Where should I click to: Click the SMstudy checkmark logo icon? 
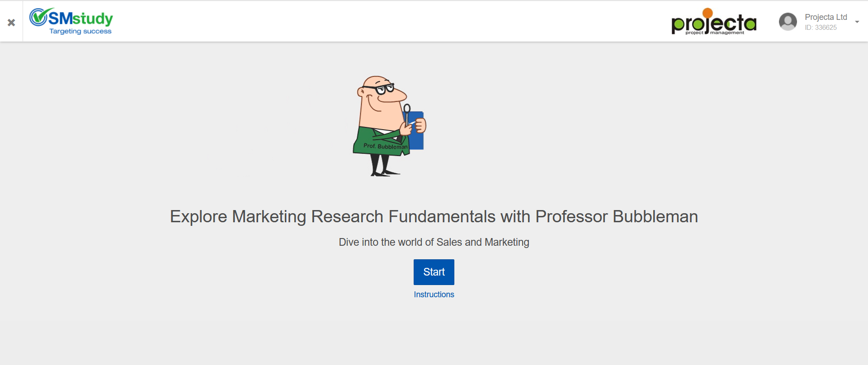click(x=38, y=17)
